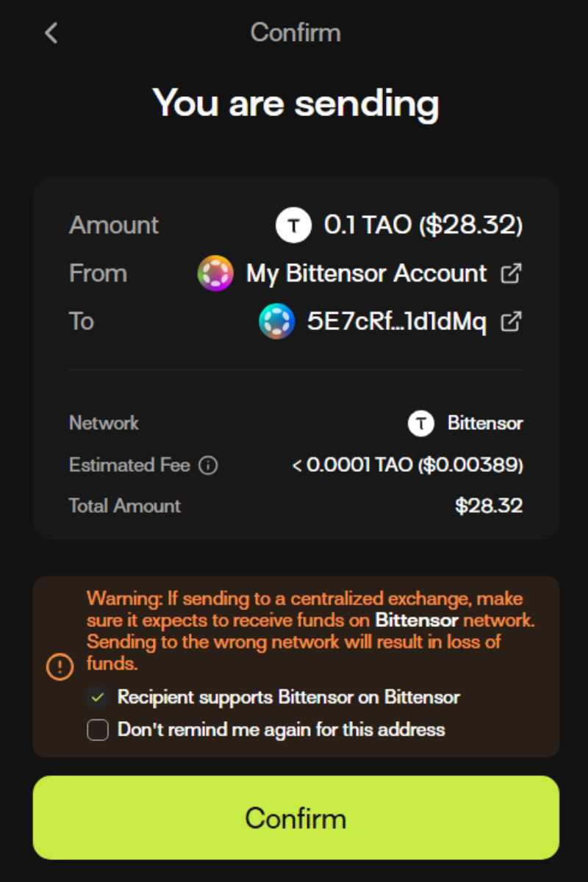Click the My Bittensor Account name
588x882 pixels.
[366, 273]
